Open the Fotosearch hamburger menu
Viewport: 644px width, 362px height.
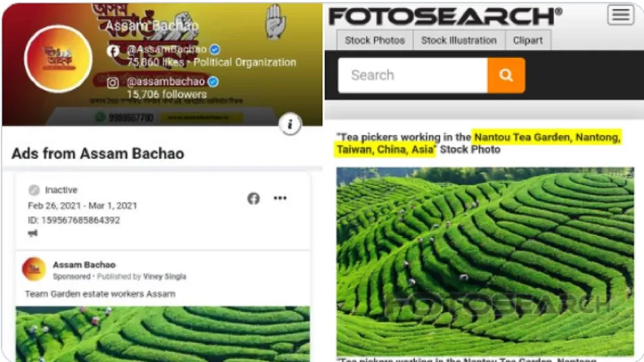(x=620, y=15)
